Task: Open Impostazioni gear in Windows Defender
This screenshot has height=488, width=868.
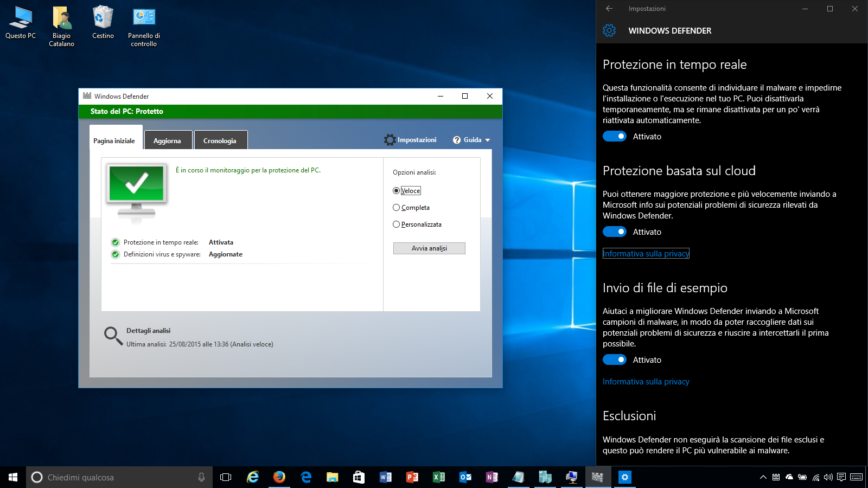Action: point(390,140)
